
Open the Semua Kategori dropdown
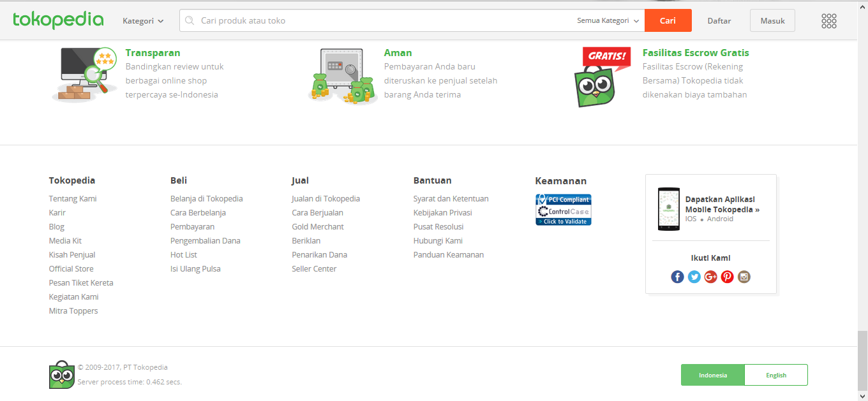pos(608,20)
